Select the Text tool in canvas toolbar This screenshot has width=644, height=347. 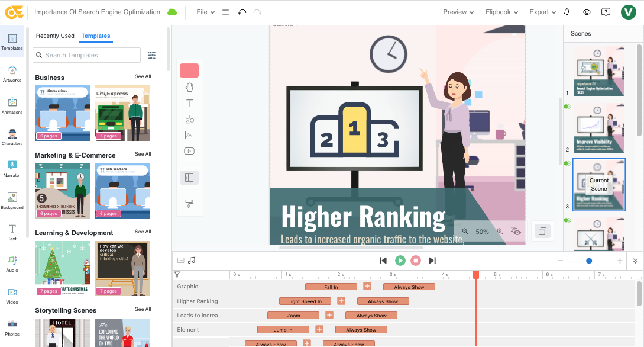point(189,103)
